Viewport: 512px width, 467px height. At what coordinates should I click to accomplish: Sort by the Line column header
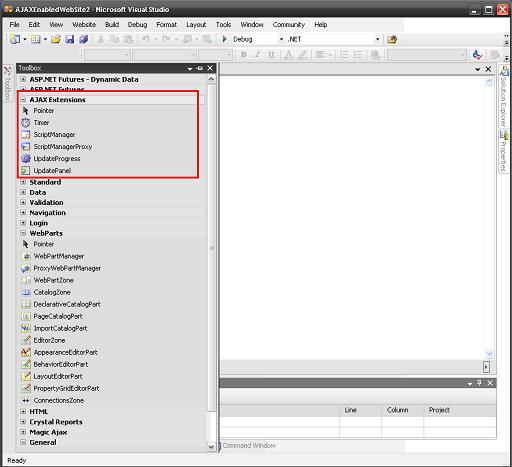(x=360, y=410)
